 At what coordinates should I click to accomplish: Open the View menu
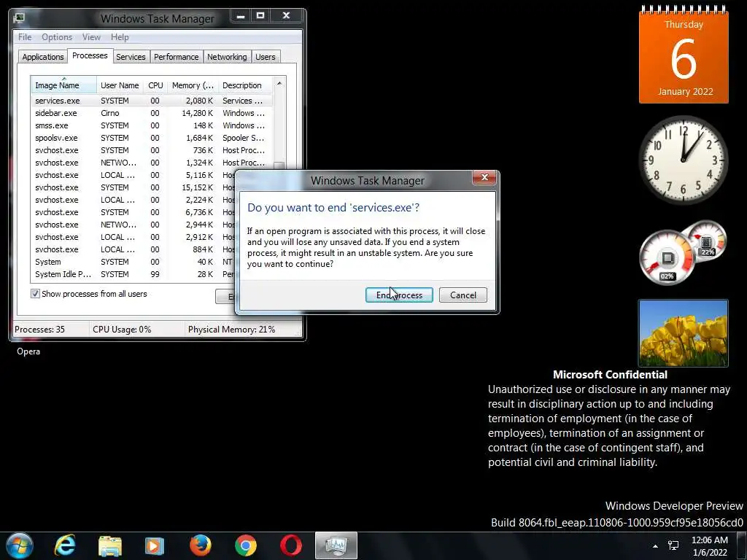click(91, 37)
